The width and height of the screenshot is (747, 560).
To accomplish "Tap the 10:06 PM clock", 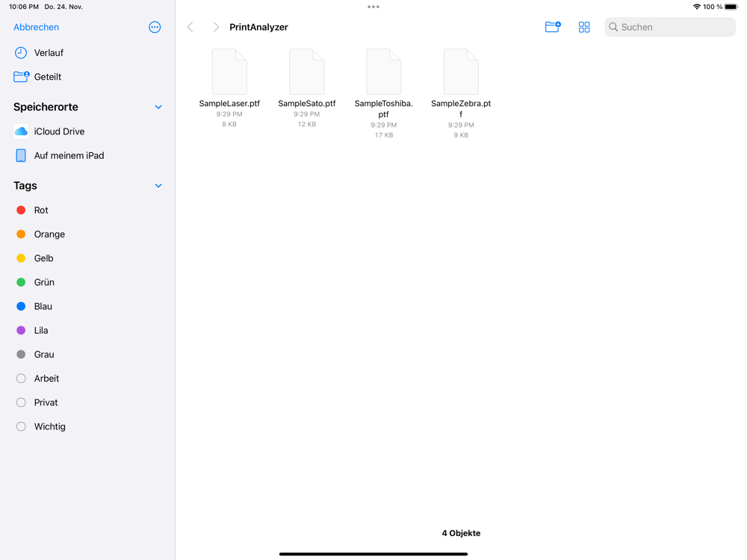I will [x=24, y=7].
